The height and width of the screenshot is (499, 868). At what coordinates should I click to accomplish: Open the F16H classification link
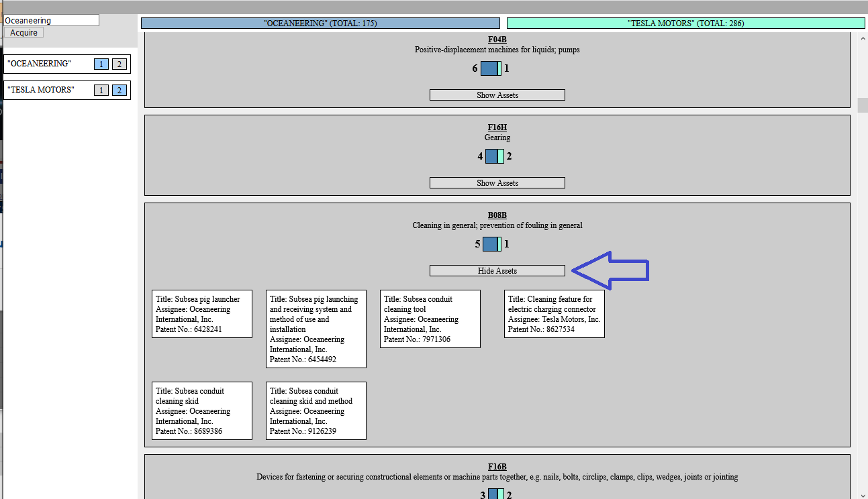click(x=497, y=127)
